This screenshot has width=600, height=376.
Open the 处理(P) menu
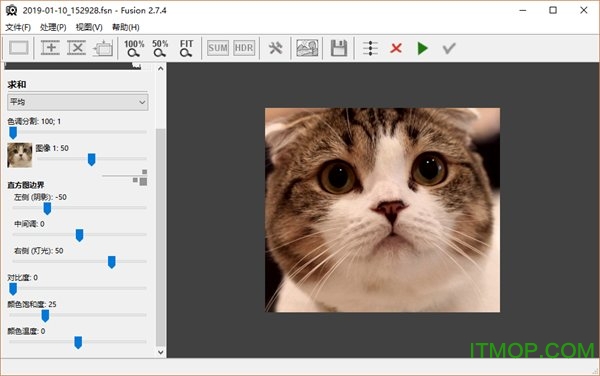[x=53, y=27]
